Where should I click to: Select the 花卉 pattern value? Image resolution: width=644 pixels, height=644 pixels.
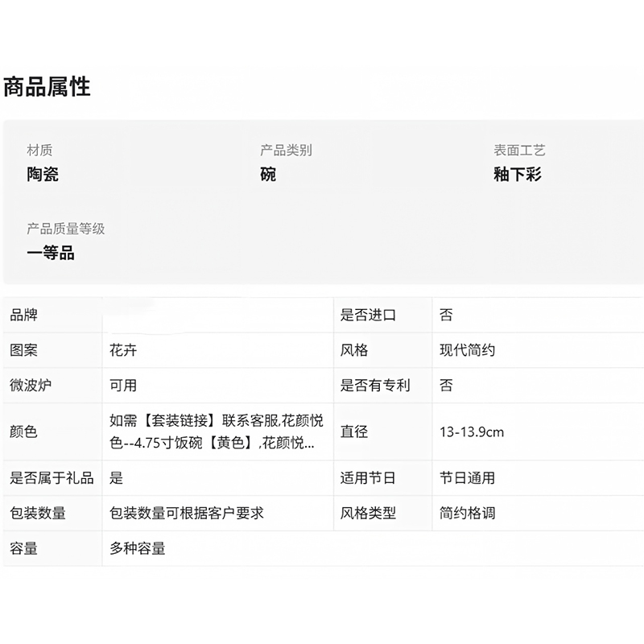[x=123, y=350]
